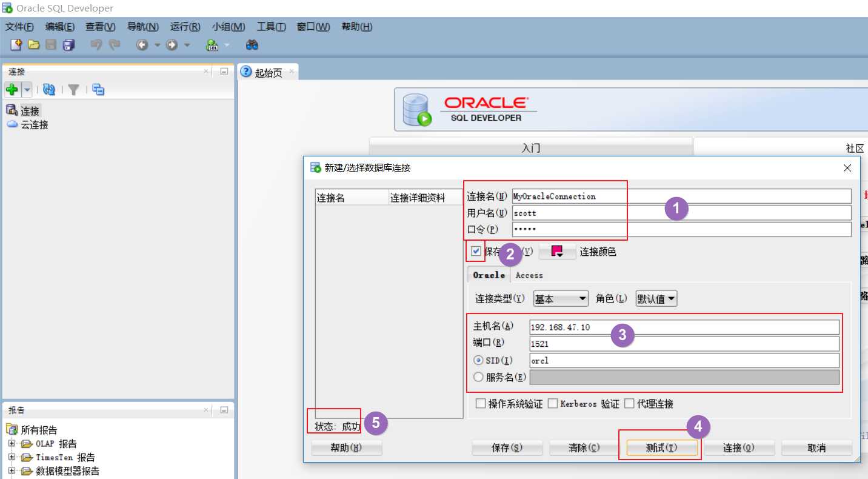Click the Save toolbar icon
This screenshot has height=479, width=868.
coord(52,44)
